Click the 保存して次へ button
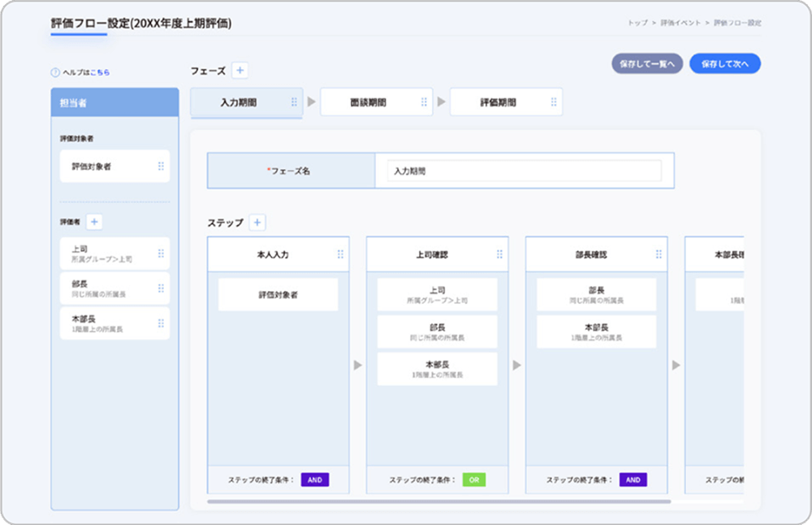 [x=724, y=64]
